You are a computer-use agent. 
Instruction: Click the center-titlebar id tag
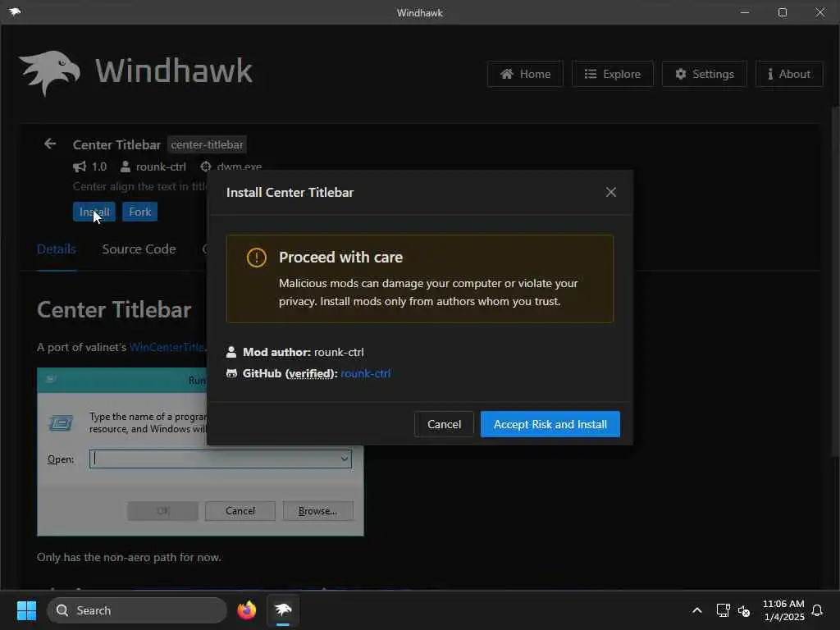tap(207, 144)
